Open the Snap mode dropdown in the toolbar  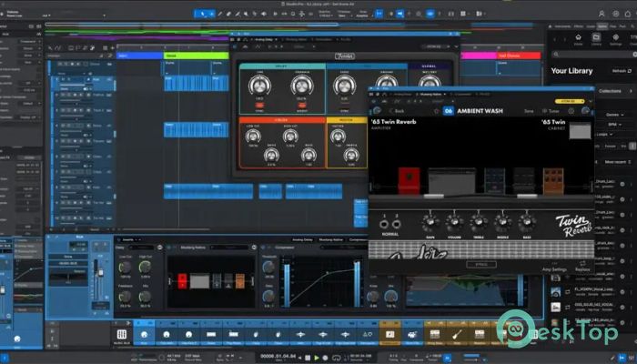363,15
